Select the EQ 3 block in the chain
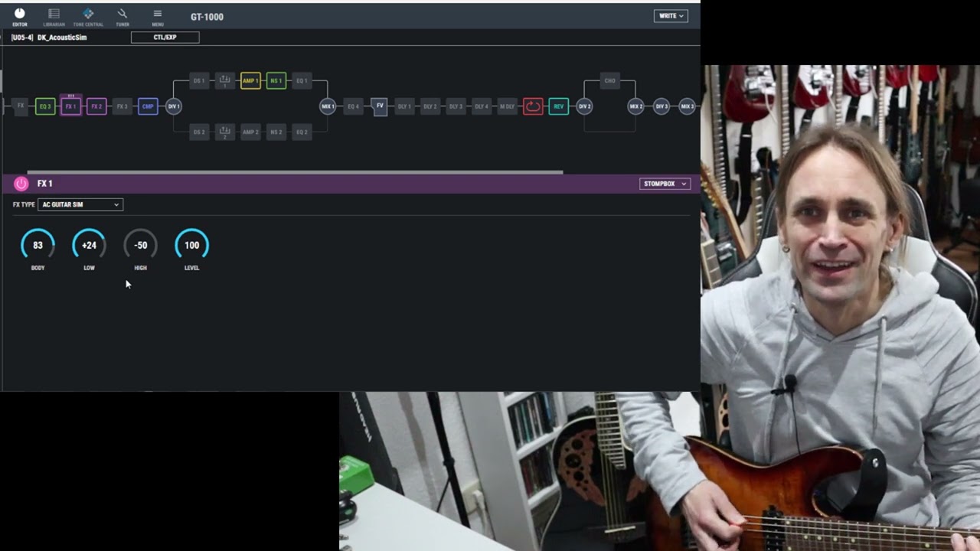This screenshot has width=980, height=551. click(45, 106)
